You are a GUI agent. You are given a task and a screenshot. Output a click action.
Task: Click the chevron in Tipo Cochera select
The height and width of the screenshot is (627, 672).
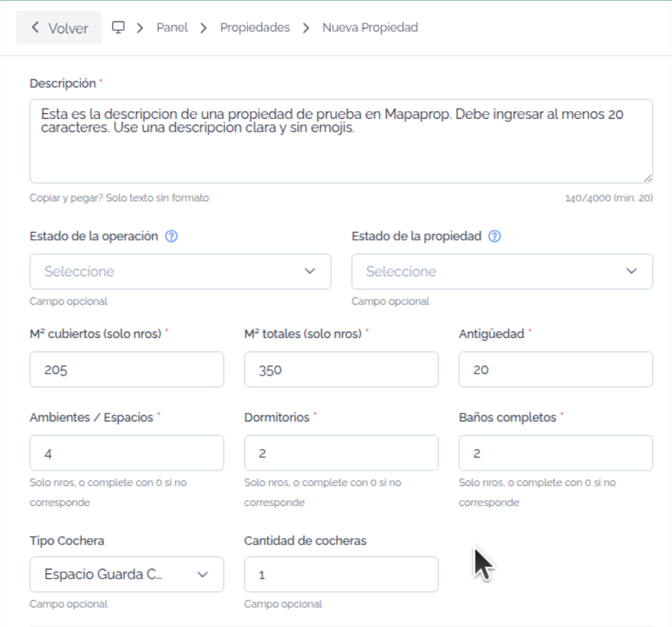(x=203, y=574)
